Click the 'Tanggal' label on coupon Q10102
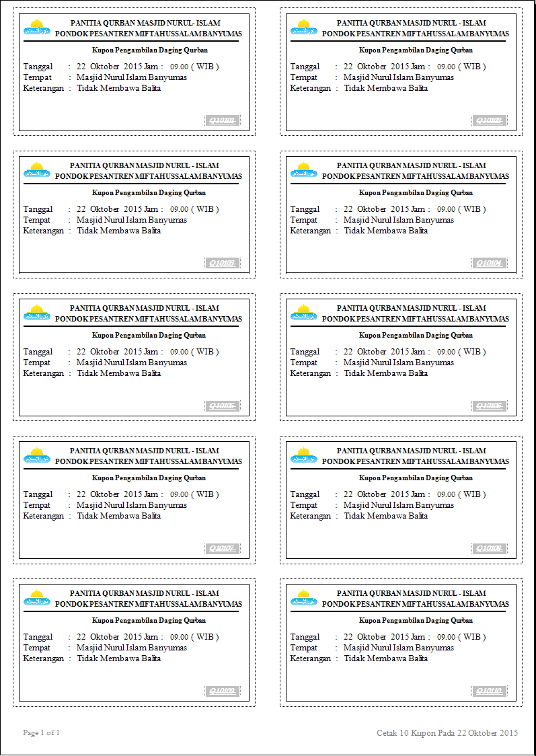Image resolution: width=536 pixels, height=756 pixels. (x=305, y=67)
